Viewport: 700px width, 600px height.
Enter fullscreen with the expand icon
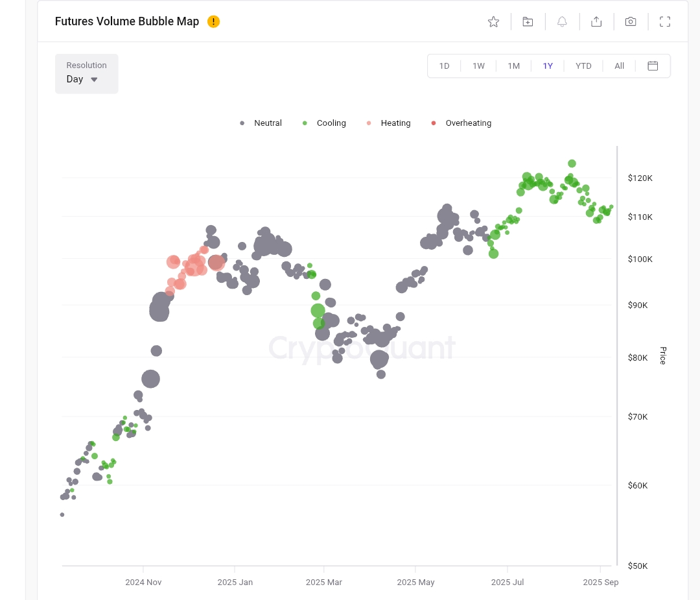pyautogui.click(x=664, y=21)
